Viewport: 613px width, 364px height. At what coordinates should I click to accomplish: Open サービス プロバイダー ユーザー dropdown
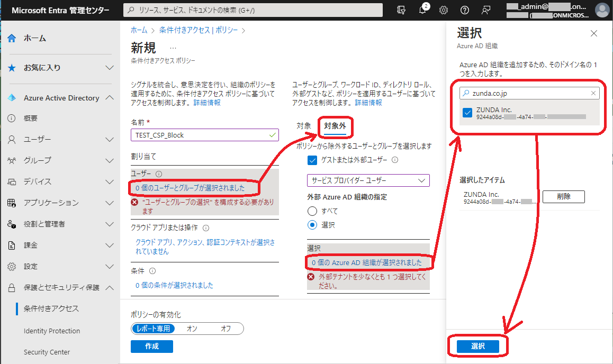[x=368, y=180]
